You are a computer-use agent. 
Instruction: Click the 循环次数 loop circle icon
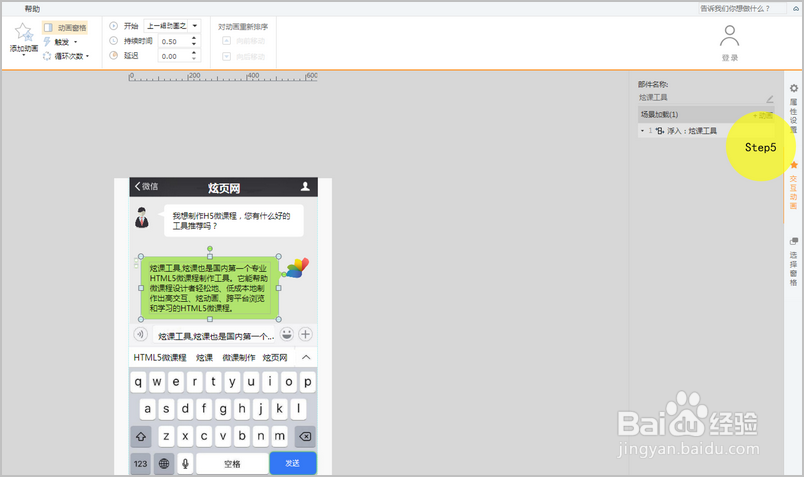pyautogui.click(x=47, y=56)
